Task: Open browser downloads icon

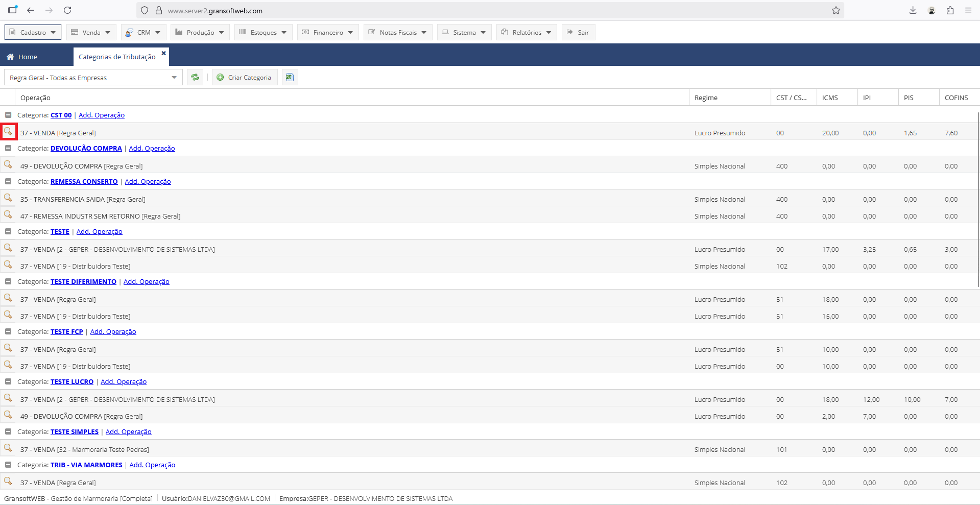Action: point(913,11)
